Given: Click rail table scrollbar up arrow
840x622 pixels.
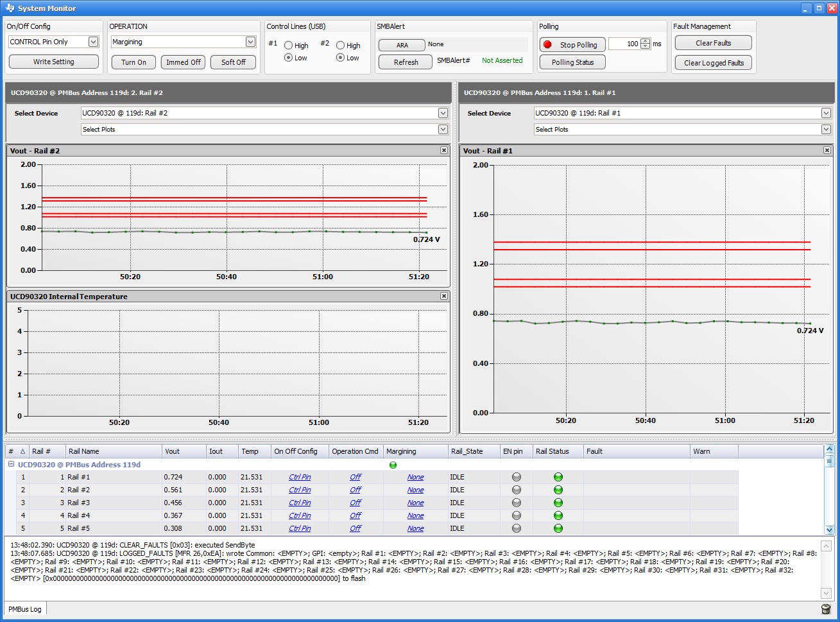Looking at the screenshot, I should pyautogui.click(x=829, y=449).
